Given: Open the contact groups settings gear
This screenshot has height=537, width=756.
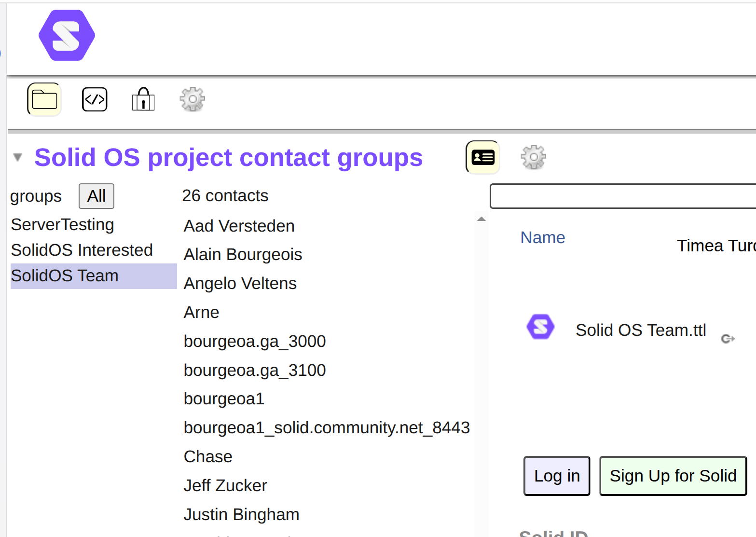Looking at the screenshot, I should coord(534,157).
